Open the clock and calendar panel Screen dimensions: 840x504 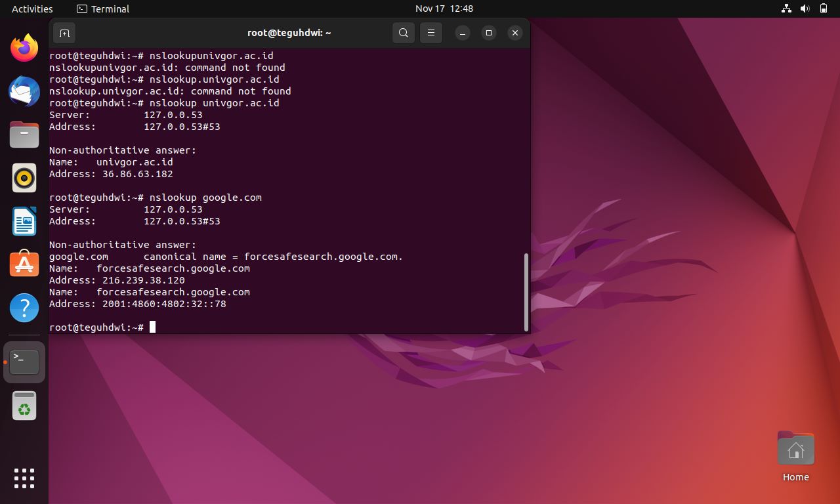click(x=444, y=9)
